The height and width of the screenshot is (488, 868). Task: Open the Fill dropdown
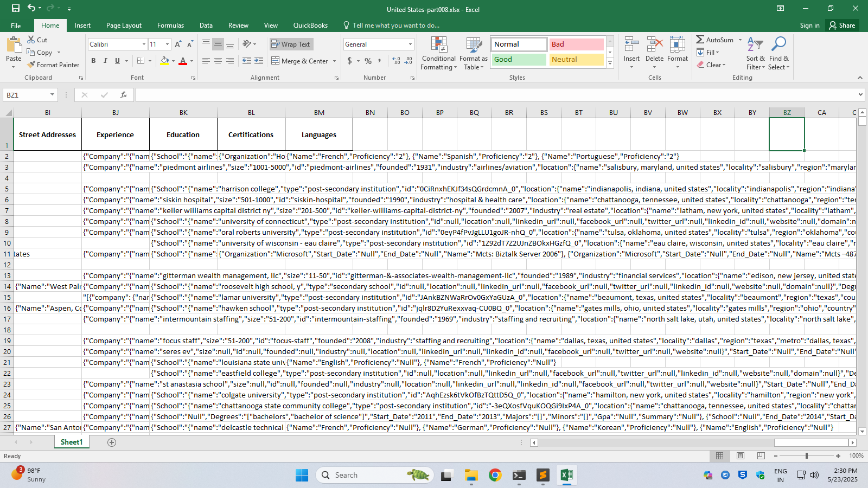click(x=708, y=53)
